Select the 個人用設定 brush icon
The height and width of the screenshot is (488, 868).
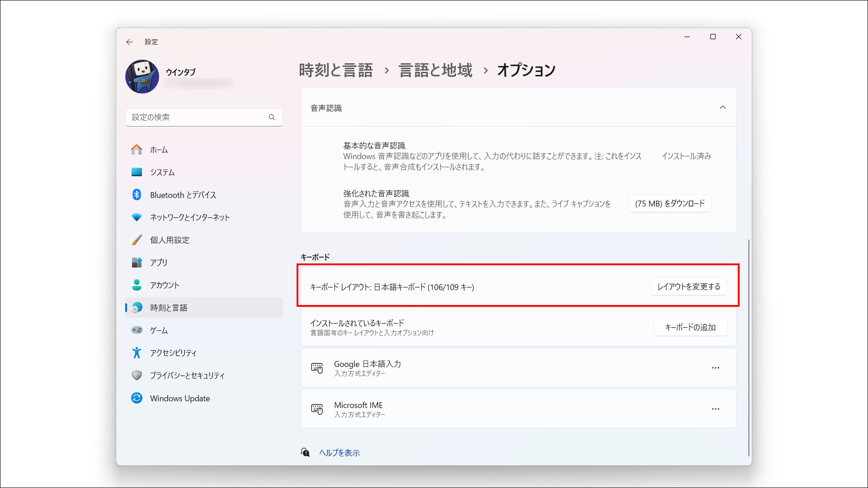point(137,240)
